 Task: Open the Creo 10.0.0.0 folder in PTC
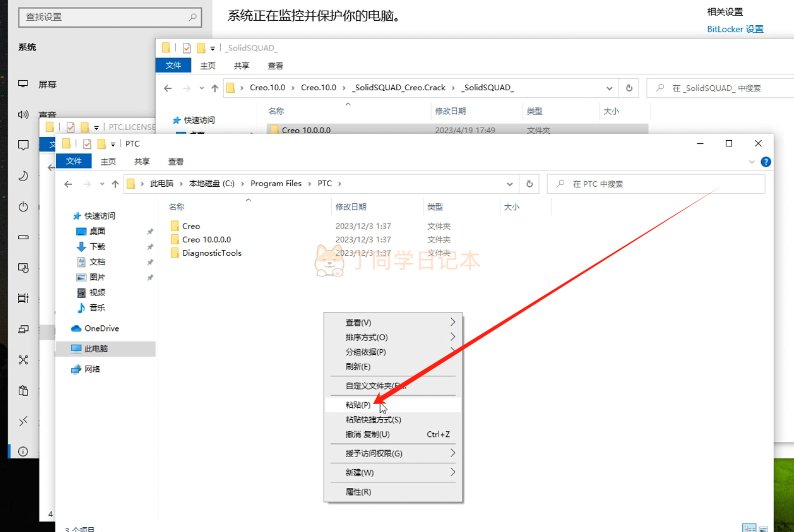pos(206,240)
